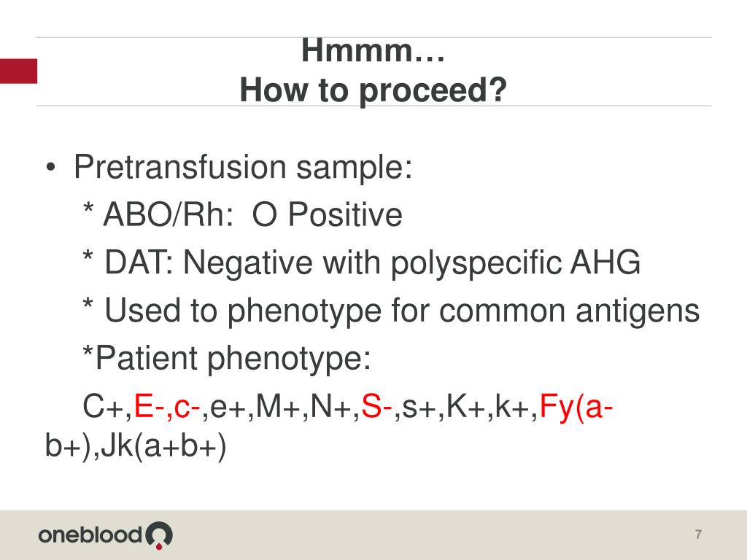Click the slide number 7

coord(698,534)
